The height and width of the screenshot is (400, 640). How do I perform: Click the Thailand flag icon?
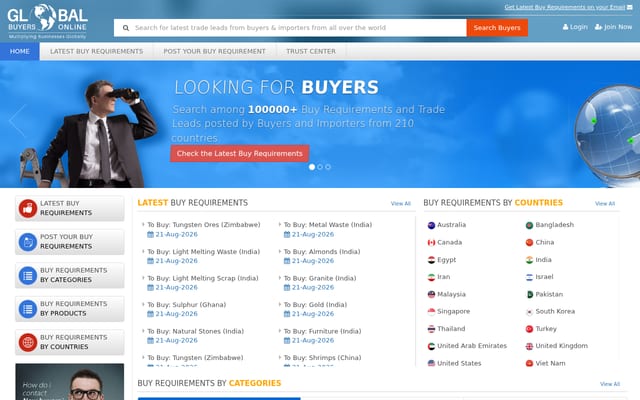431,329
